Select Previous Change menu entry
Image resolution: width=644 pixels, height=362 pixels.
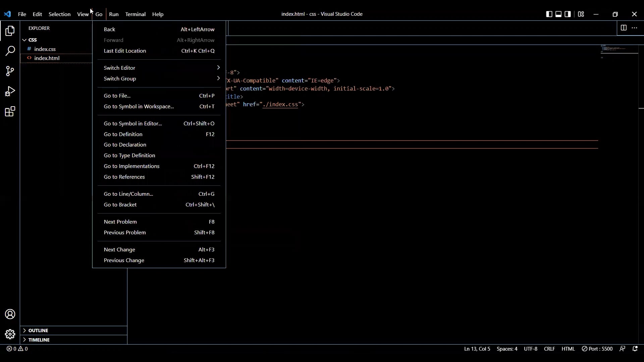tap(159, 260)
